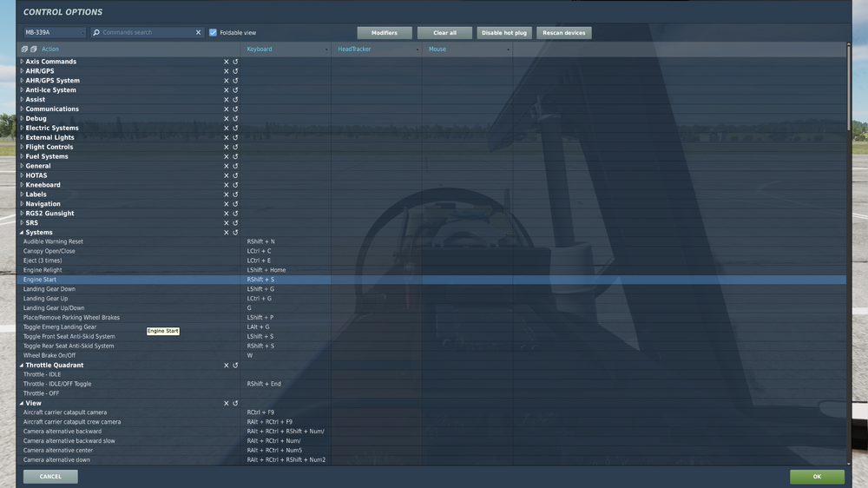Screen dimensions: 868x488
Task: Reset External Lights category to default
Action: pyautogui.click(x=235, y=137)
